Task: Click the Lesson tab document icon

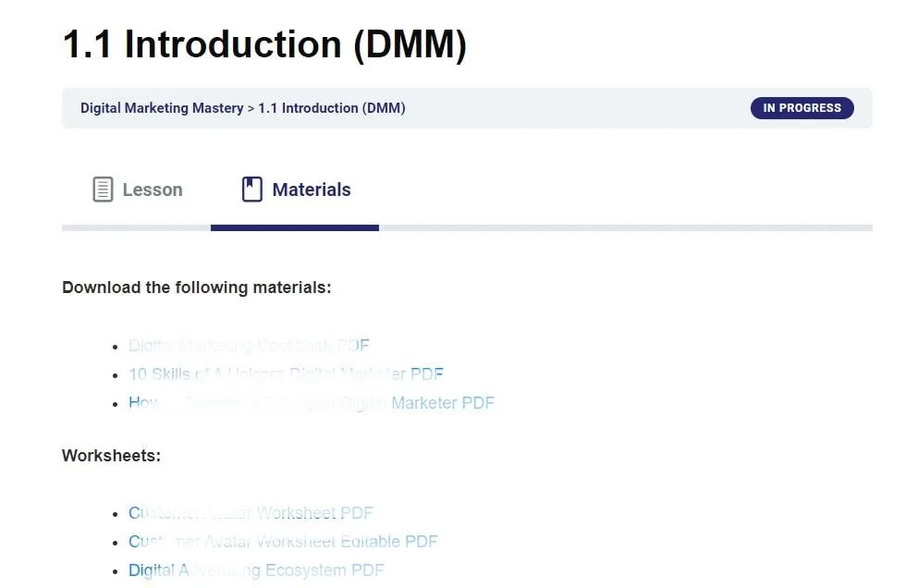Action: pyautogui.click(x=103, y=190)
